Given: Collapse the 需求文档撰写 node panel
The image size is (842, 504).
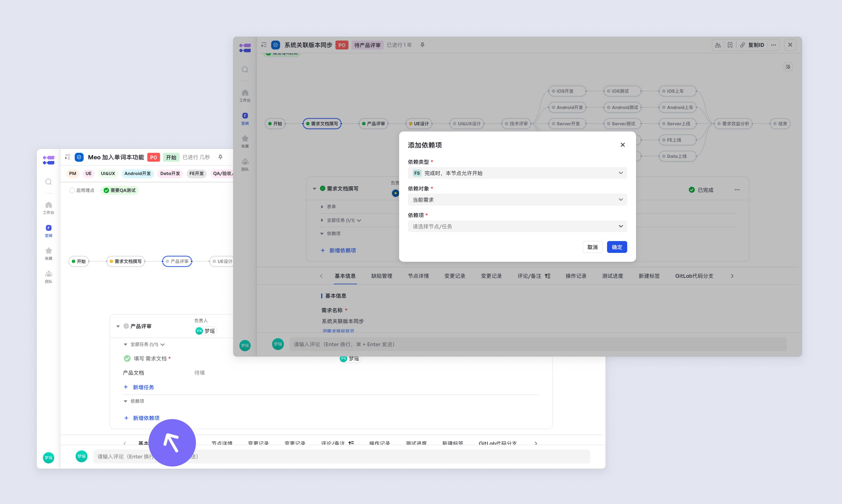Looking at the screenshot, I should pos(314,188).
